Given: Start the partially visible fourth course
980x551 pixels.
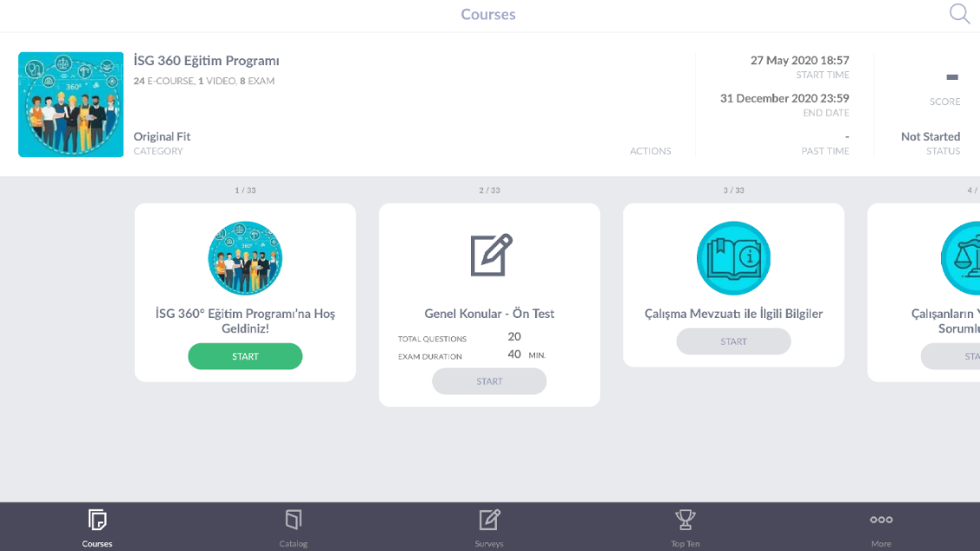Looking at the screenshot, I should pos(950,356).
